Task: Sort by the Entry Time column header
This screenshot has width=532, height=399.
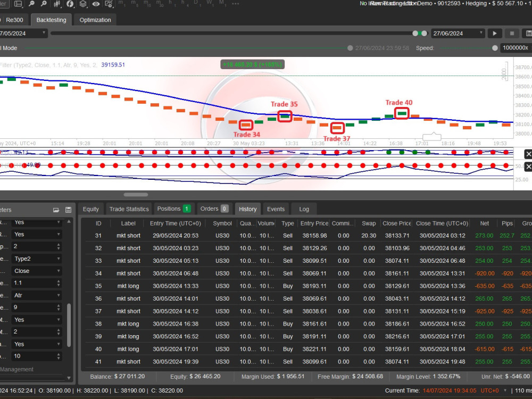Action: point(176,223)
